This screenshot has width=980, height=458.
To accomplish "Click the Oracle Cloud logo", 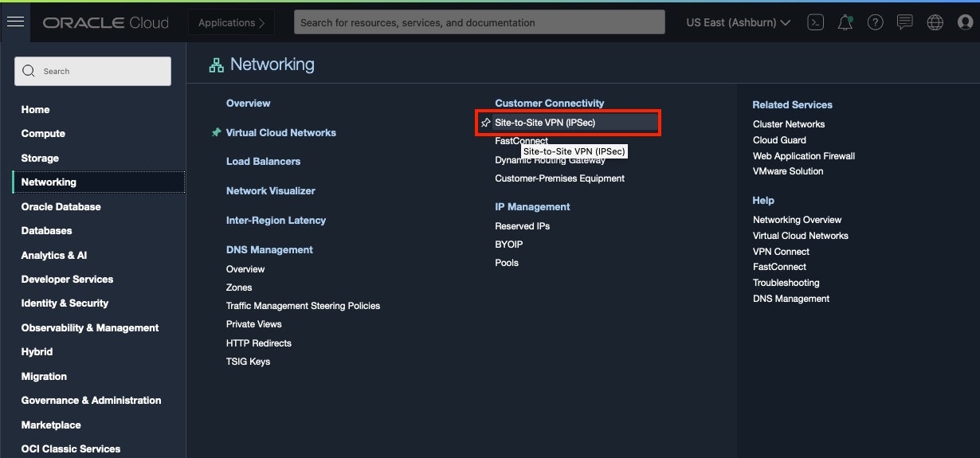I will click(106, 22).
